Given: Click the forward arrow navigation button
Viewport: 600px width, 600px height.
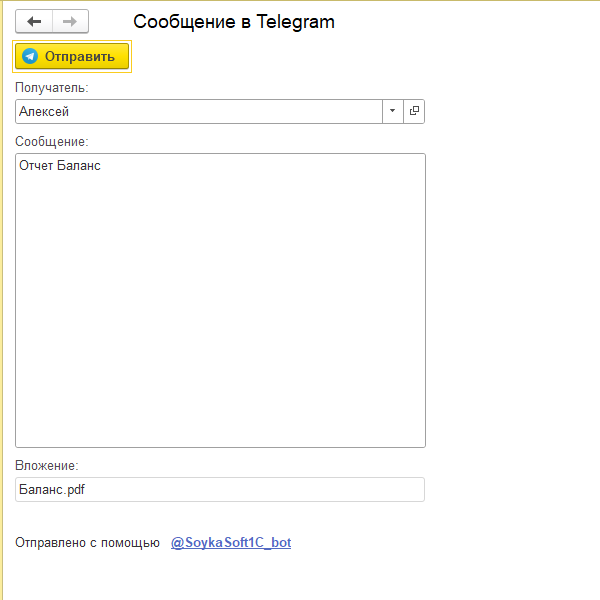Looking at the screenshot, I should [70, 22].
